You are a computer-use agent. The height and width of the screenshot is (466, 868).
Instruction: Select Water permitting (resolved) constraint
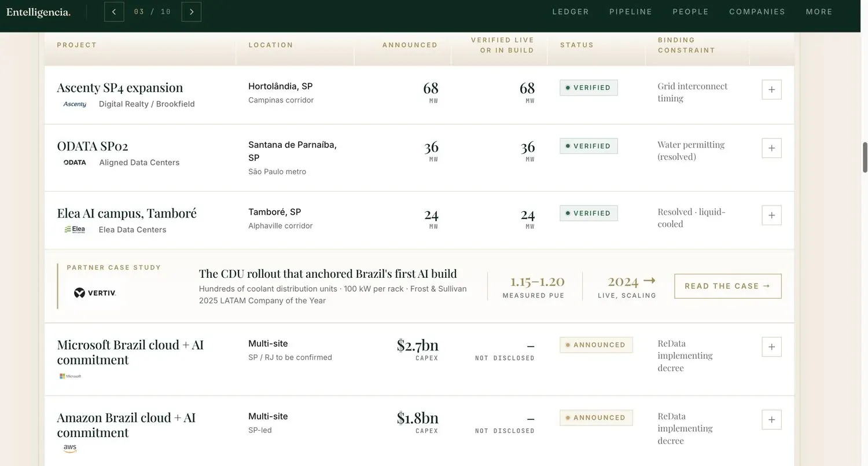click(691, 151)
